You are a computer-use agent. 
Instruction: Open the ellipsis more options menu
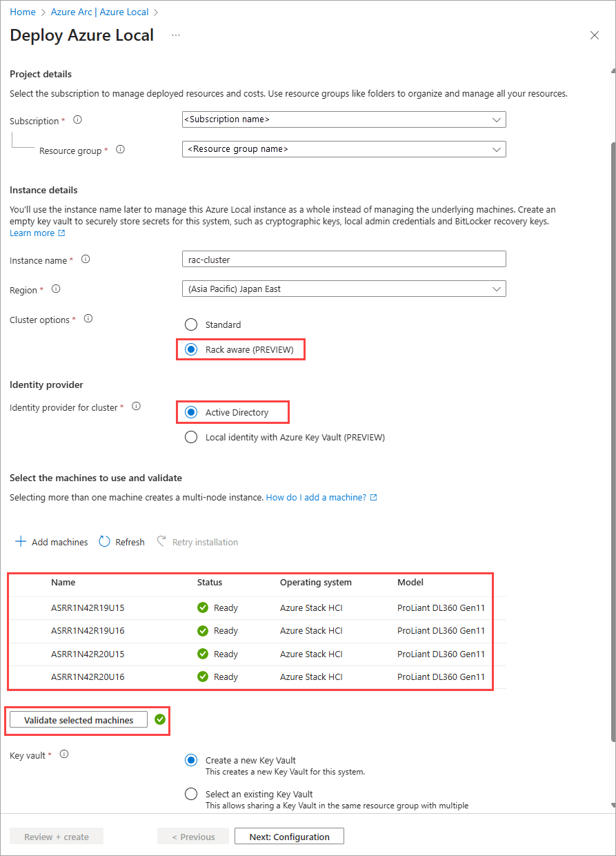[176, 35]
